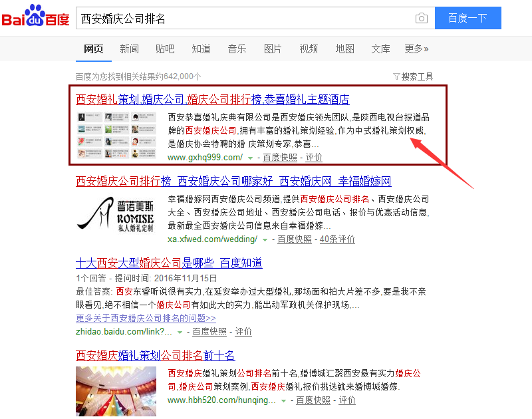
Task: Click the search query input field
Action: 244,18
